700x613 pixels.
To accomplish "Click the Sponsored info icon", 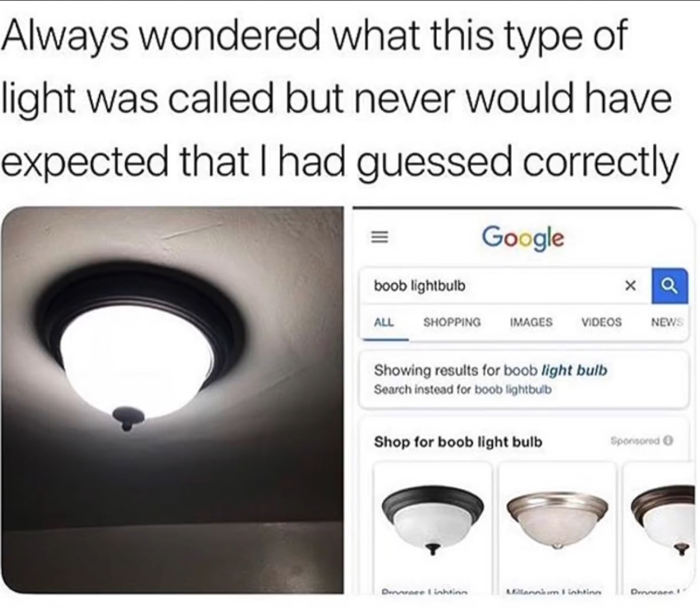I will (x=669, y=441).
